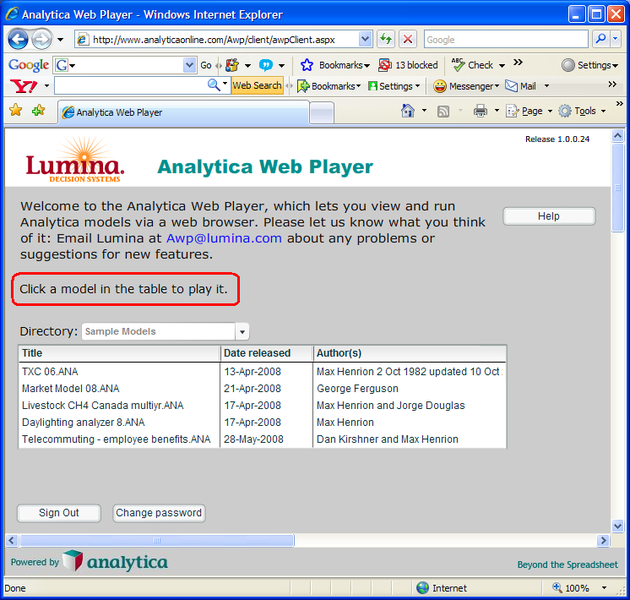Click the 13 blocked popup blocker
630x600 pixels.
[408, 65]
